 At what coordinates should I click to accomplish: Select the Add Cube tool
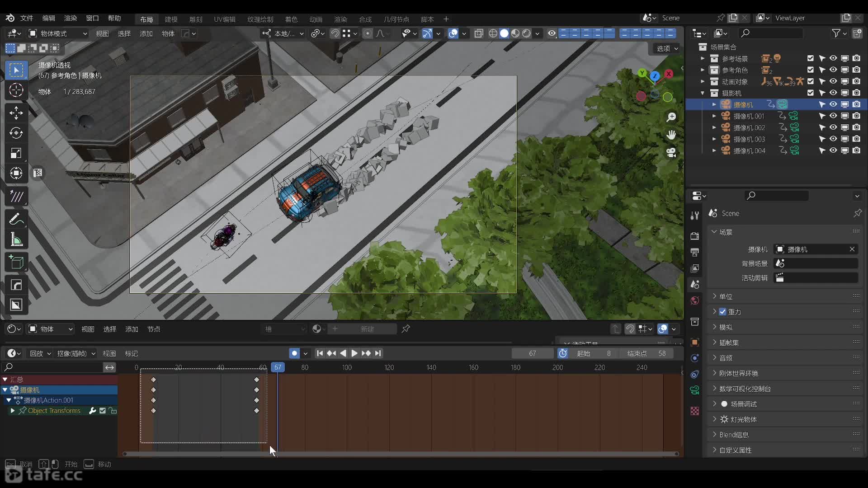[x=16, y=262]
